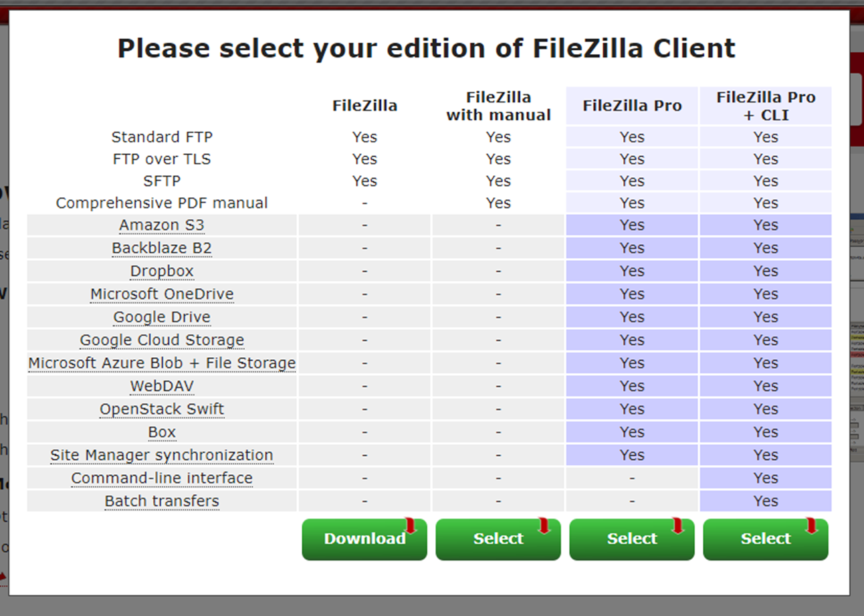The width and height of the screenshot is (864, 616).
Task: Open the WebDAV feature link
Action: coord(162,385)
